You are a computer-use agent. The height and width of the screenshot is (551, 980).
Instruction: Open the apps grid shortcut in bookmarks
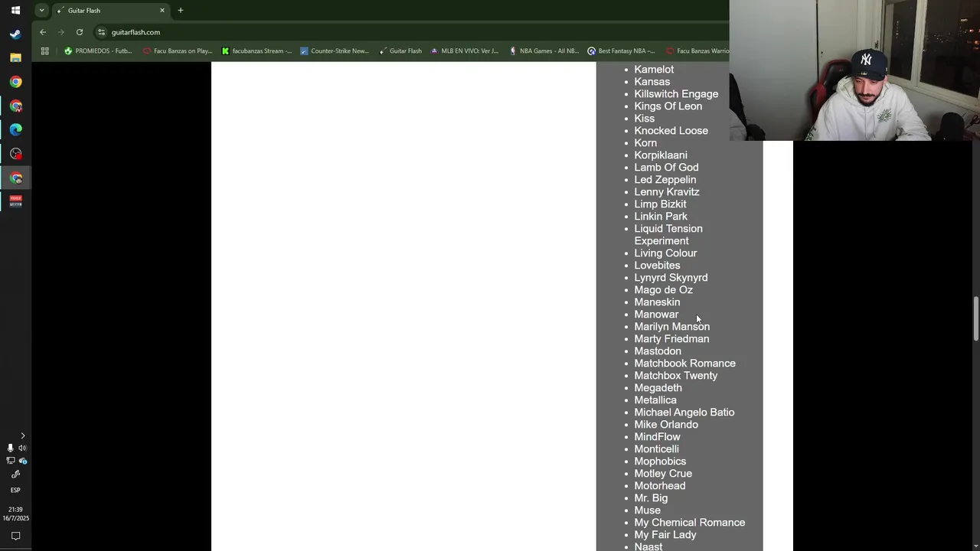(x=44, y=51)
